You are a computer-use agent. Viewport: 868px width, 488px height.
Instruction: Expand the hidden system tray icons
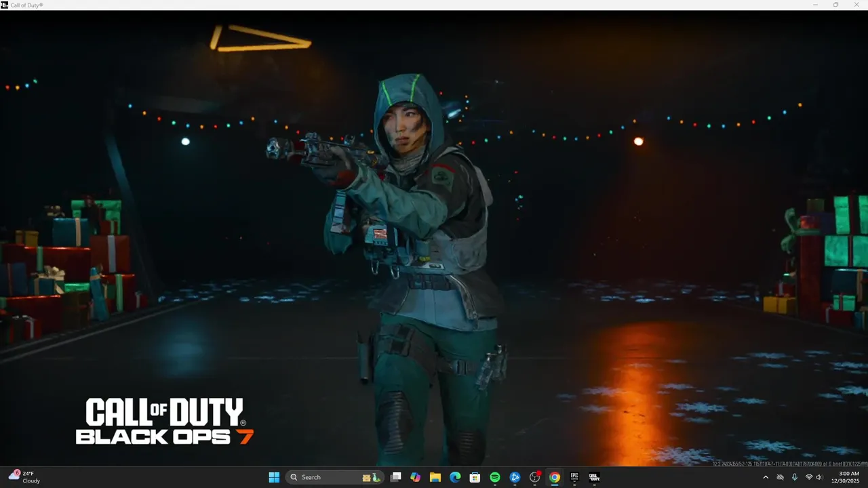(766, 477)
